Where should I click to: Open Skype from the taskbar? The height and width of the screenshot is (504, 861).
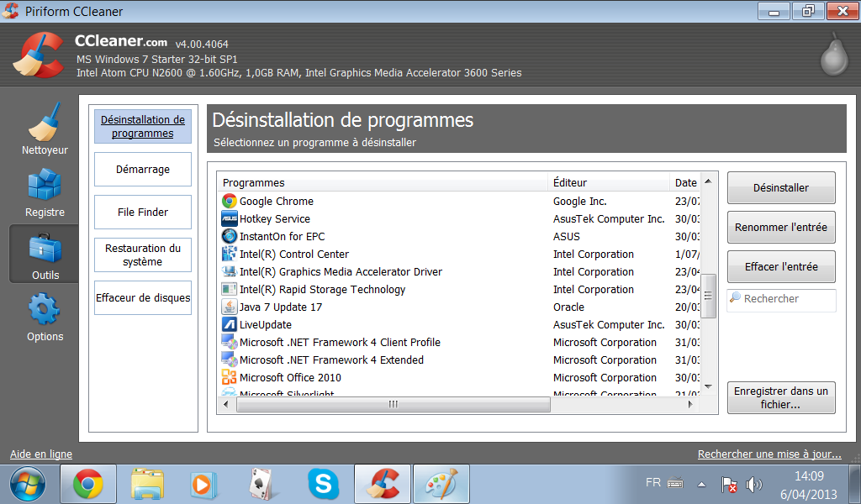click(324, 484)
